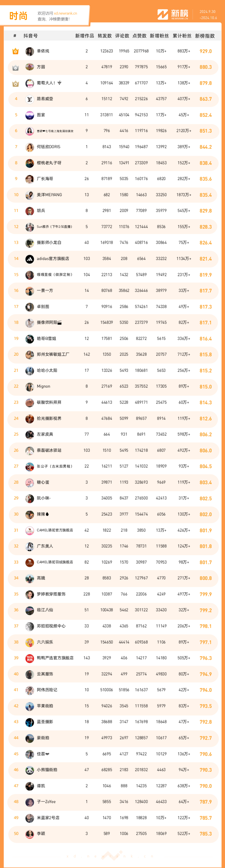Click the date range 2024.9.30 text

(x=207, y=12)
